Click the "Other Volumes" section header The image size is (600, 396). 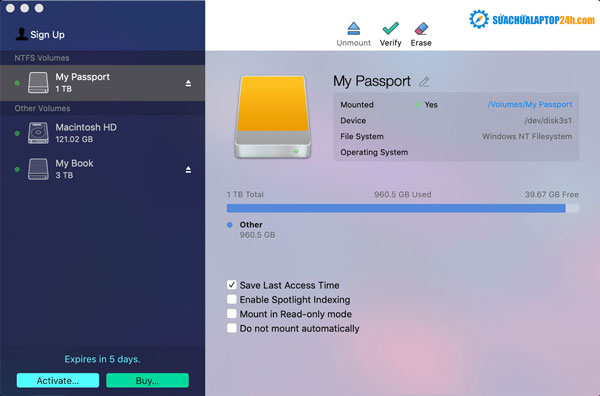42,108
